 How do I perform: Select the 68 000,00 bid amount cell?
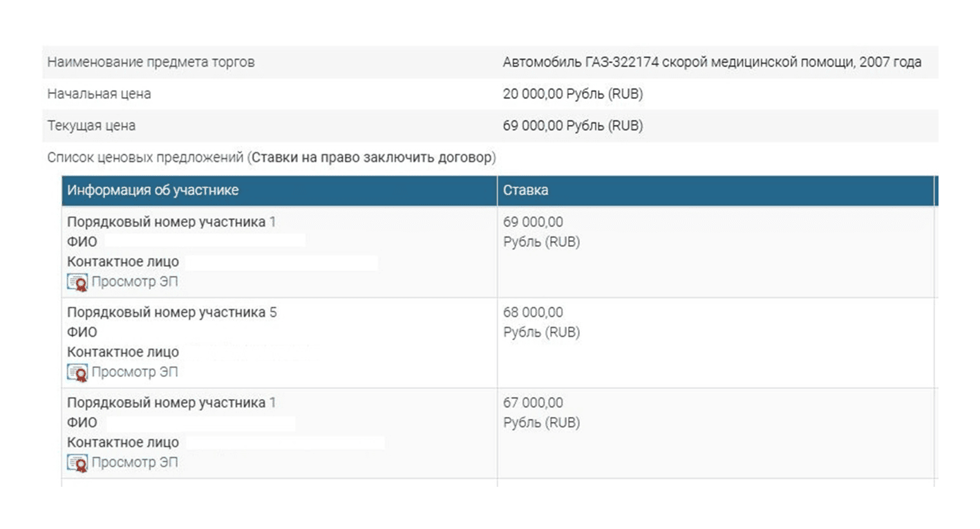tap(715, 343)
